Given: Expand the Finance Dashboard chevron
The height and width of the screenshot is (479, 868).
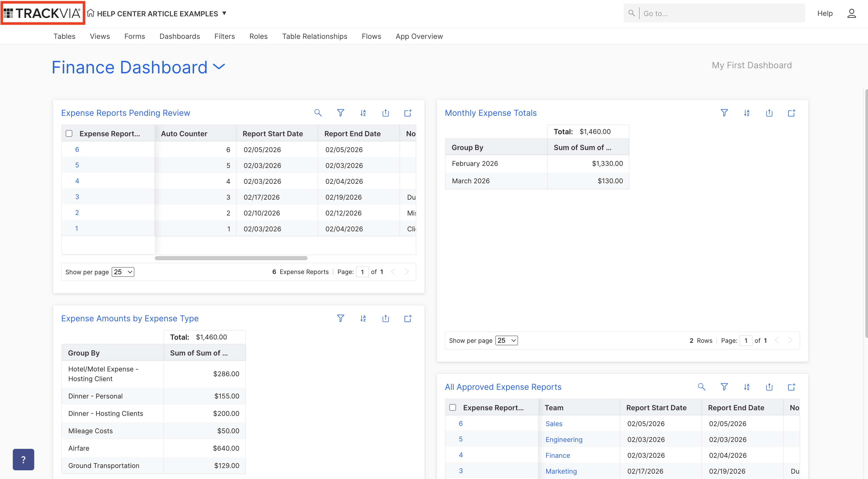Looking at the screenshot, I should pyautogui.click(x=219, y=67).
